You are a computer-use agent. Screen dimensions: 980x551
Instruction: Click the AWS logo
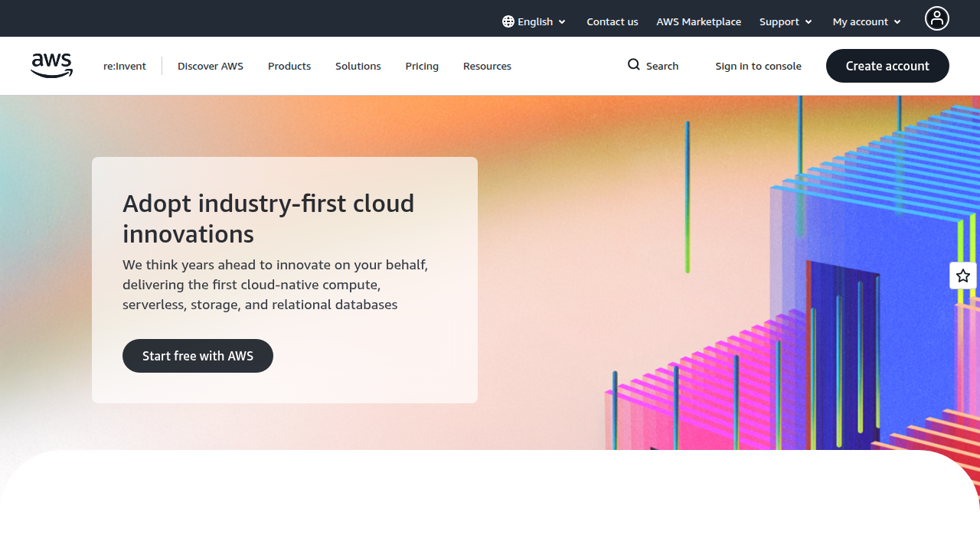[x=52, y=66]
